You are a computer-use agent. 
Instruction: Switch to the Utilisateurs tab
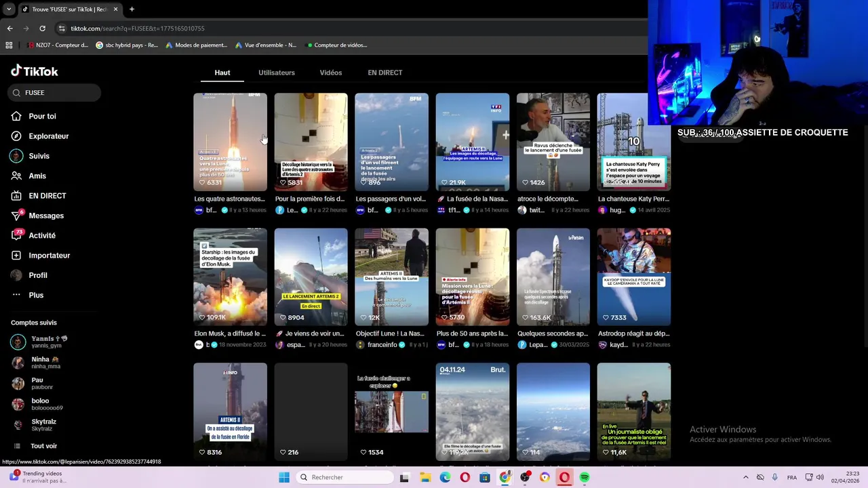click(277, 73)
